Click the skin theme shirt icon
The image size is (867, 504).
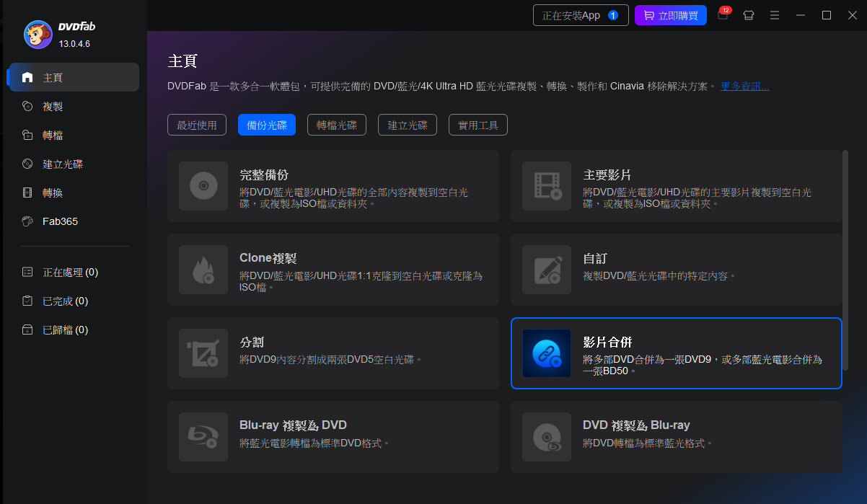point(749,15)
